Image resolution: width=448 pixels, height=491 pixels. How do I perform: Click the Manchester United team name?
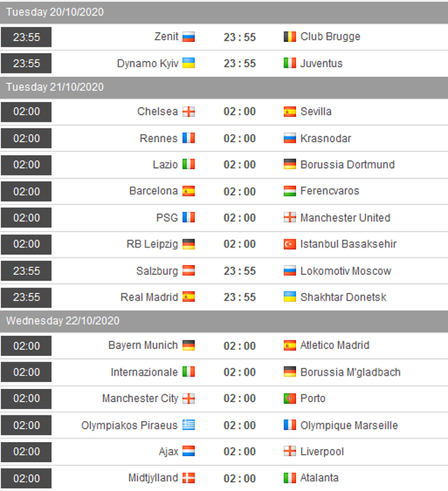coord(345,218)
